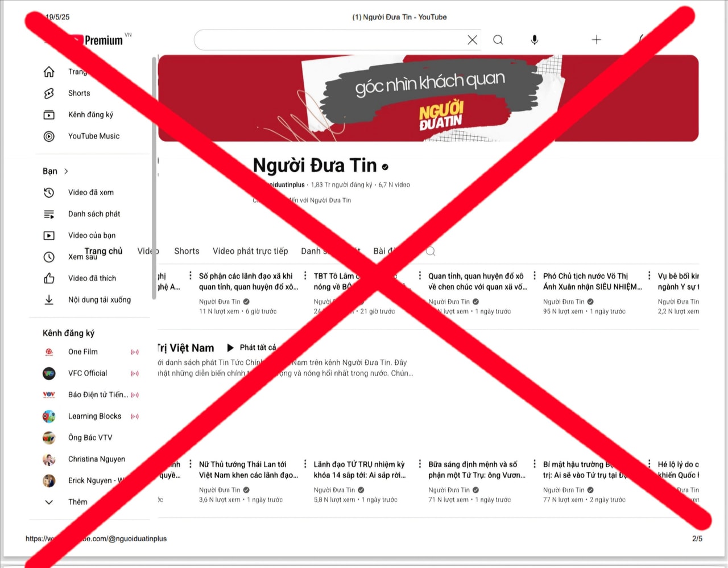Open YouTube Music icon

[49, 137]
